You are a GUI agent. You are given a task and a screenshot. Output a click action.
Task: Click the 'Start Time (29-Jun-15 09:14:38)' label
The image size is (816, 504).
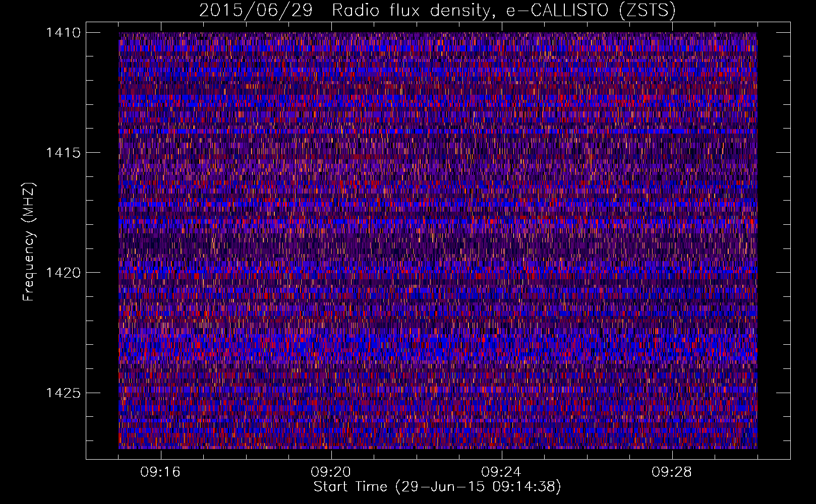click(437, 487)
